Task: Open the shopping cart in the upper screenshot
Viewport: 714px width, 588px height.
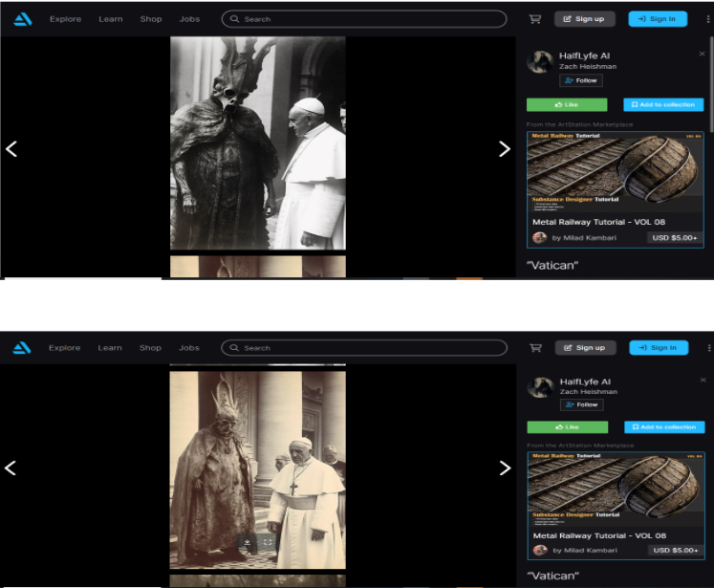Action: point(535,19)
